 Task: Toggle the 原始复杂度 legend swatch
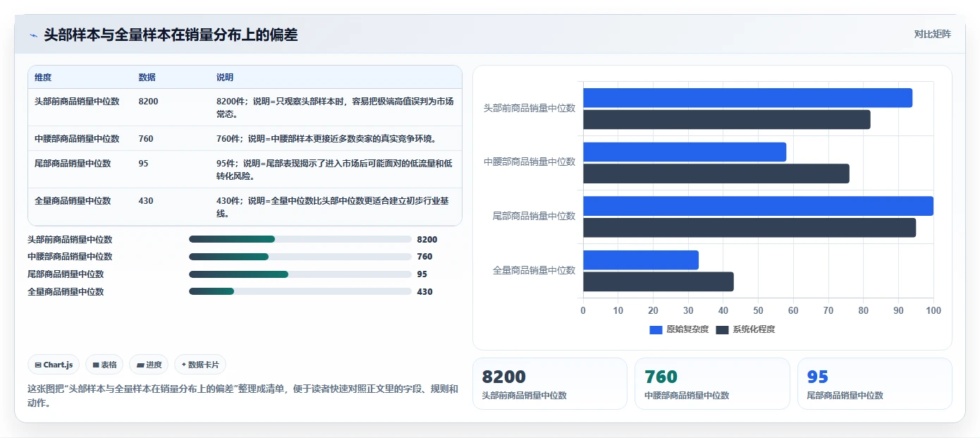point(656,329)
